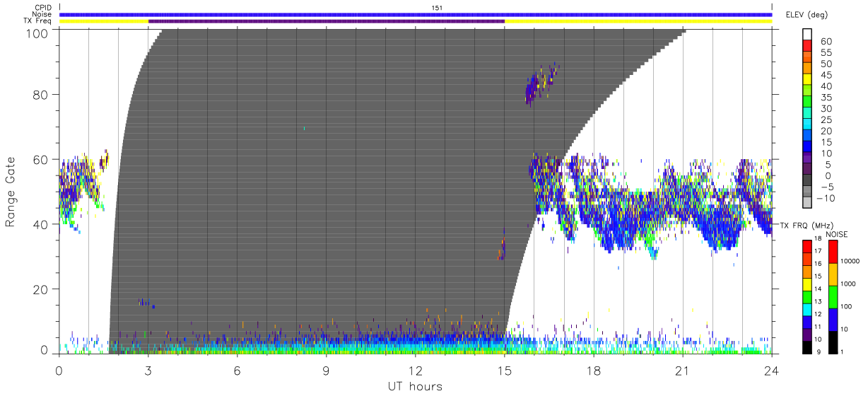Click the '12' tick on UT hours axis
The image size is (868, 401).
tap(416, 370)
